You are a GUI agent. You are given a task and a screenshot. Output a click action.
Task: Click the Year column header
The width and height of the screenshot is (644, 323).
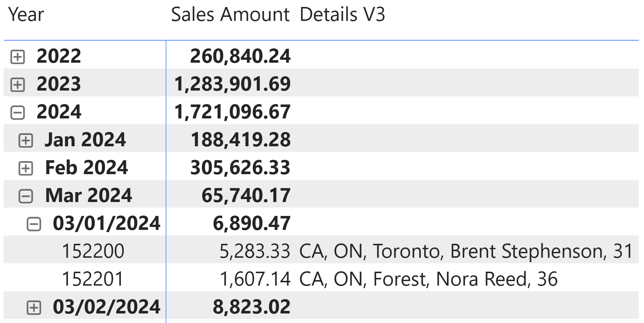(26, 15)
